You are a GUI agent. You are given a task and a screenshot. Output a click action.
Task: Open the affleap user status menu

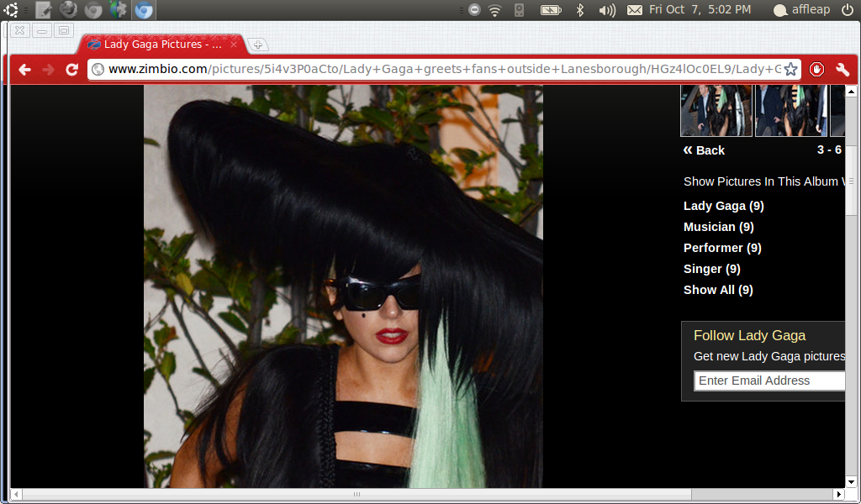pos(801,10)
